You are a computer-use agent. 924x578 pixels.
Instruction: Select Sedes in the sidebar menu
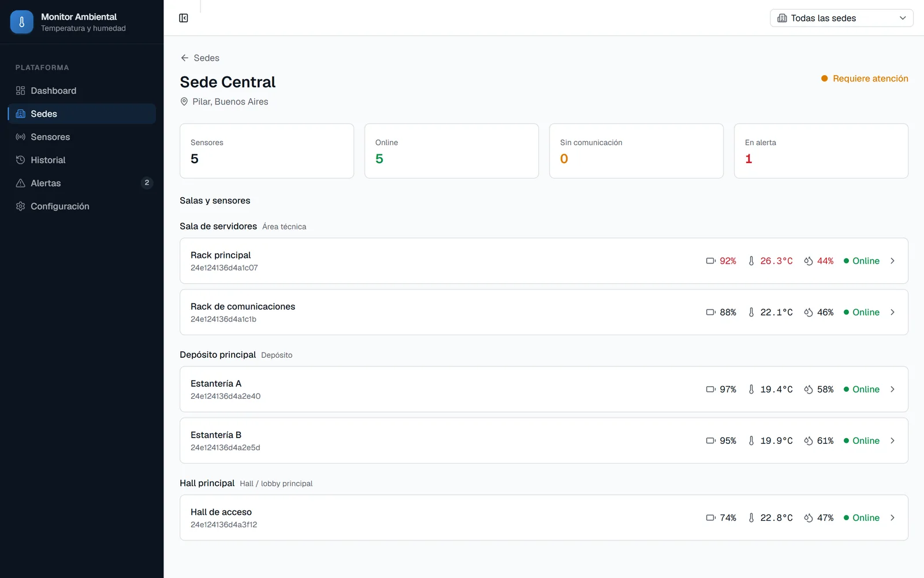(82, 114)
